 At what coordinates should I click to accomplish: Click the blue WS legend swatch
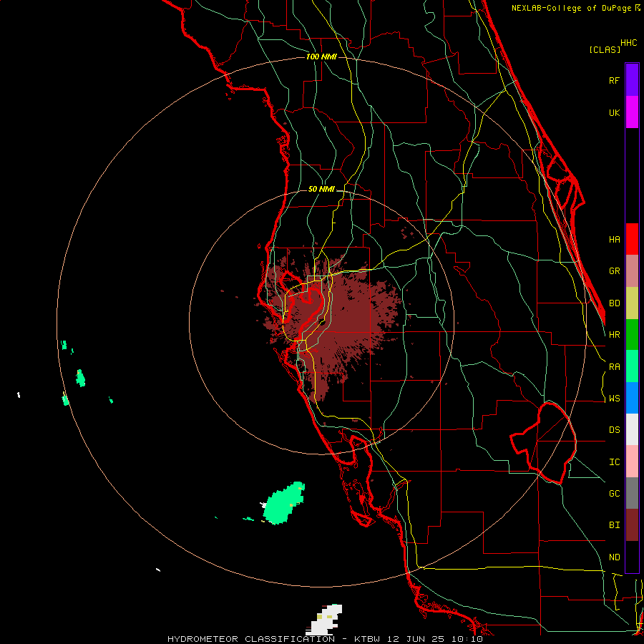pos(632,398)
